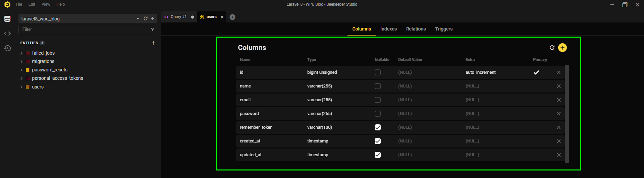Refresh the database with the sidebar refresh icon
Viewport: 644px width, 178px height.
[146, 19]
